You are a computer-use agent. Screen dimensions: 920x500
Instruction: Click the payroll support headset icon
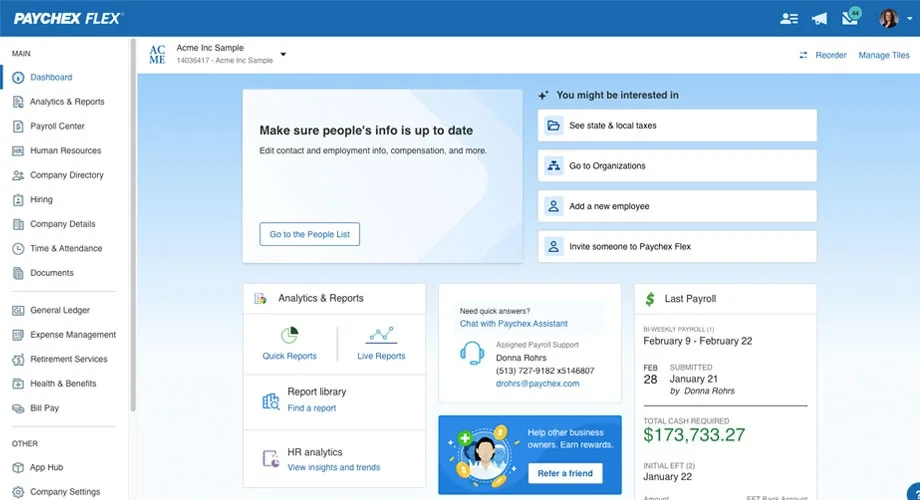(x=472, y=354)
